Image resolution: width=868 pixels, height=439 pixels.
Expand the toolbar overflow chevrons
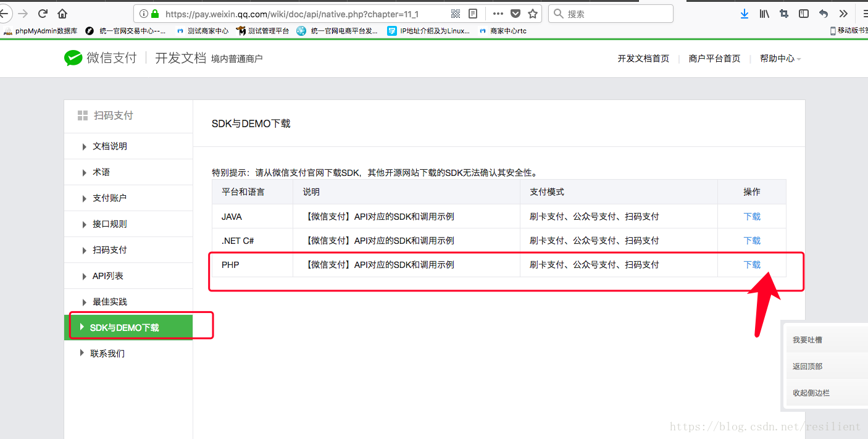(x=843, y=14)
